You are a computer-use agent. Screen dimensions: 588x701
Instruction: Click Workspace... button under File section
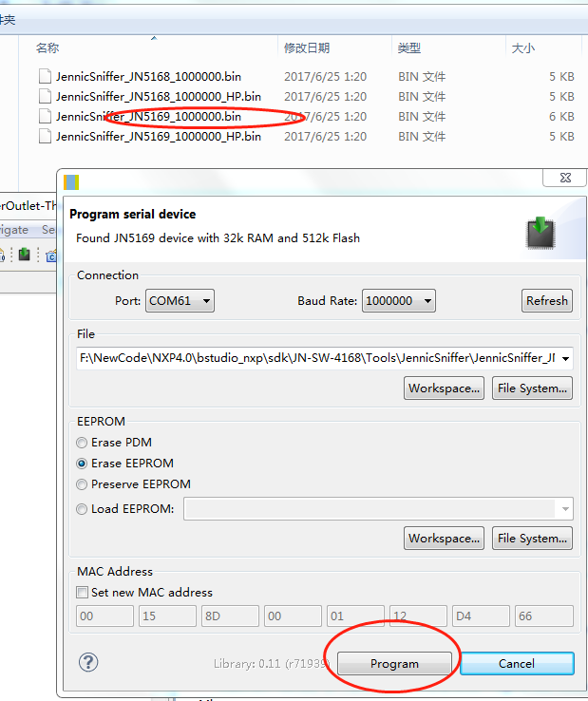click(444, 388)
